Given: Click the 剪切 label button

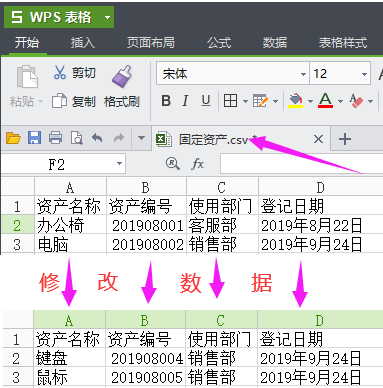Looking at the screenshot, I should tap(83, 72).
